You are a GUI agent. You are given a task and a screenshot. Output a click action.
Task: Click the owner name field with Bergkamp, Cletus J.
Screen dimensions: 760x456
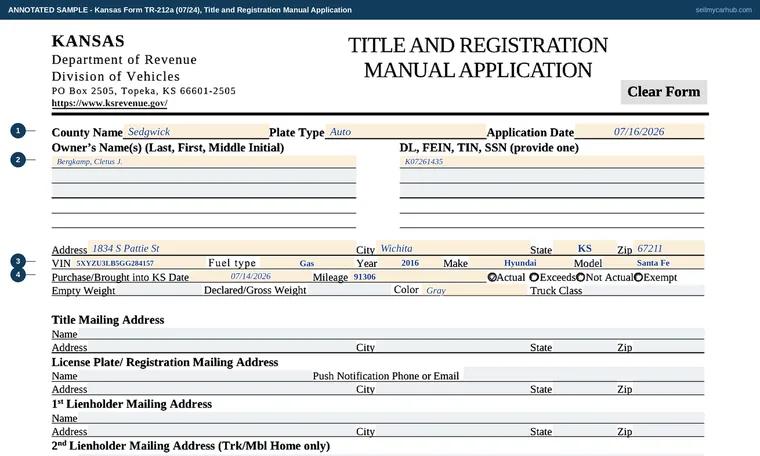coord(204,161)
